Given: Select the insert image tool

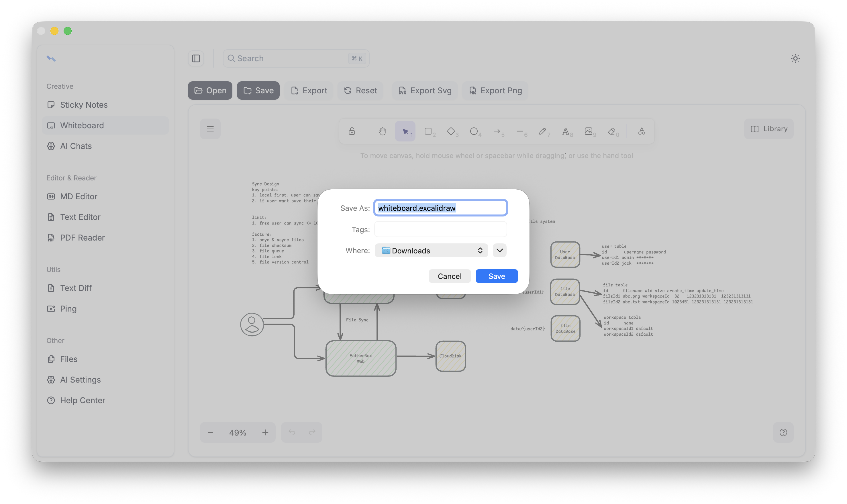Looking at the screenshot, I should tap(589, 131).
